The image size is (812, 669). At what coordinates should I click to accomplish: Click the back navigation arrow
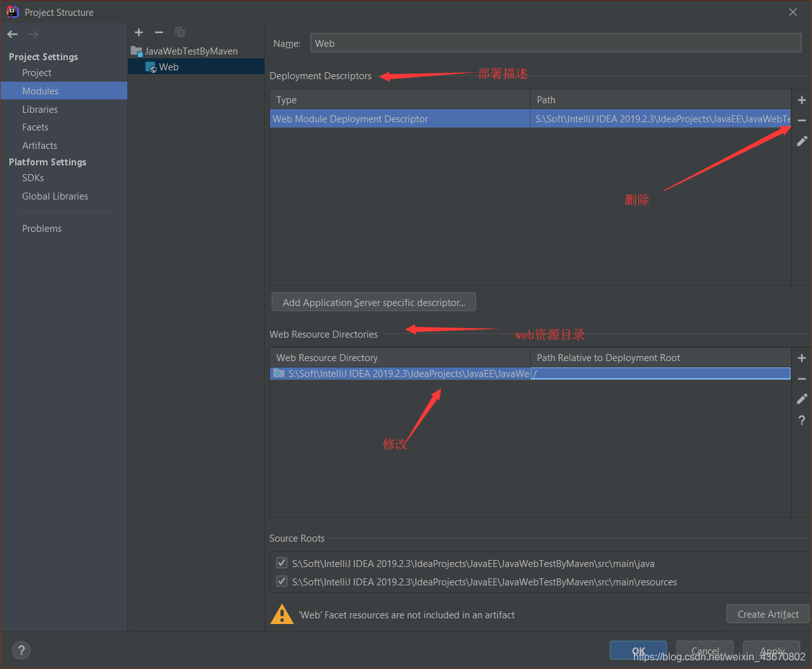click(13, 34)
